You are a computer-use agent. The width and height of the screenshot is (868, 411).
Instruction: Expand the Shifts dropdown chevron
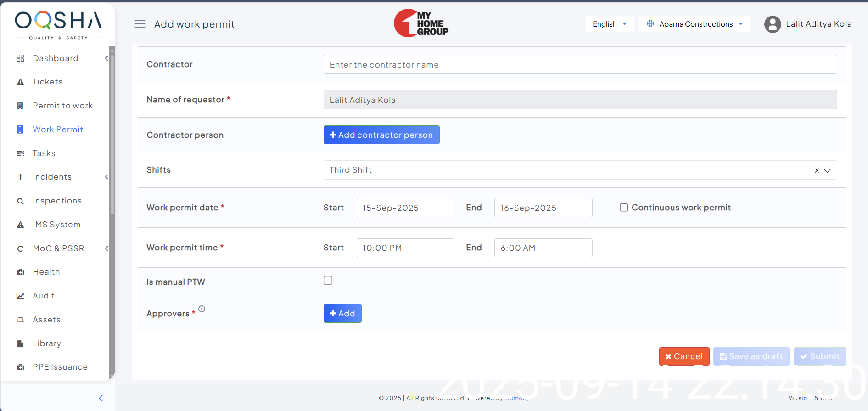(x=828, y=170)
